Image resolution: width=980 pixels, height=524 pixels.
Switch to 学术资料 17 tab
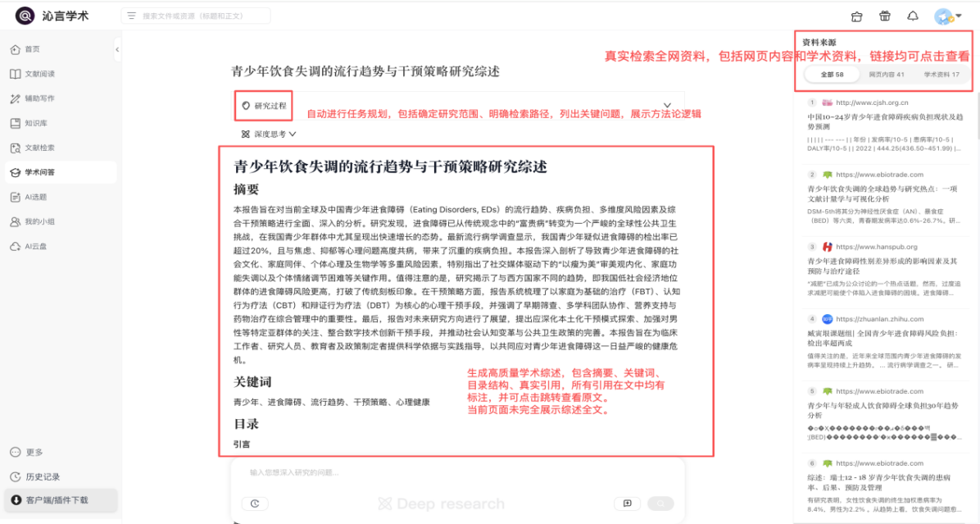click(x=941, y=75)
